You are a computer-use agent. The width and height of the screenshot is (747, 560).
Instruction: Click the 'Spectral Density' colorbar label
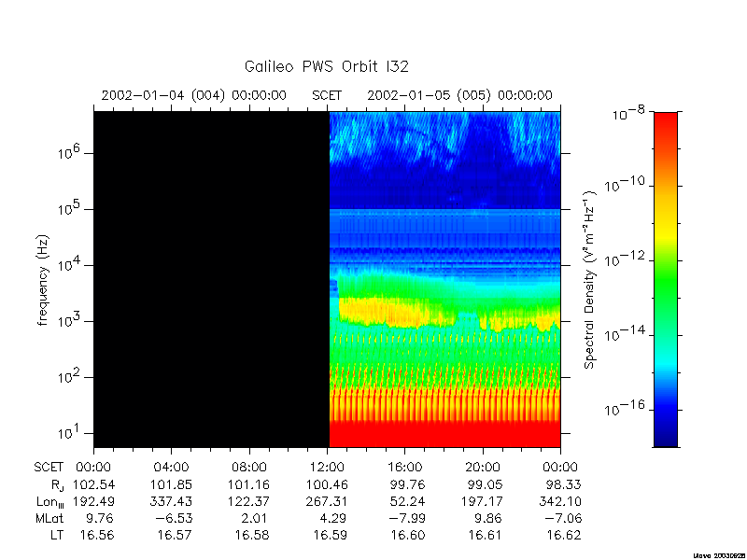(590, 280)
